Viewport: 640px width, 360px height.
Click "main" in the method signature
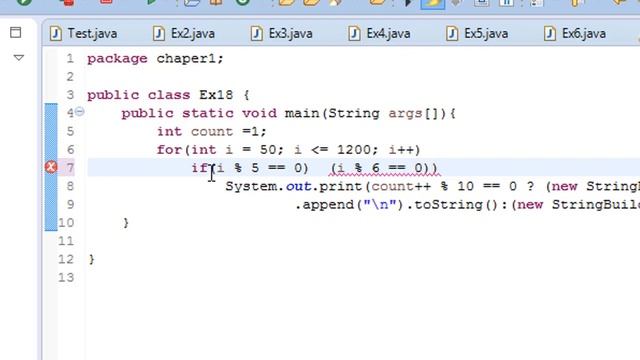[x=302, y=113]
